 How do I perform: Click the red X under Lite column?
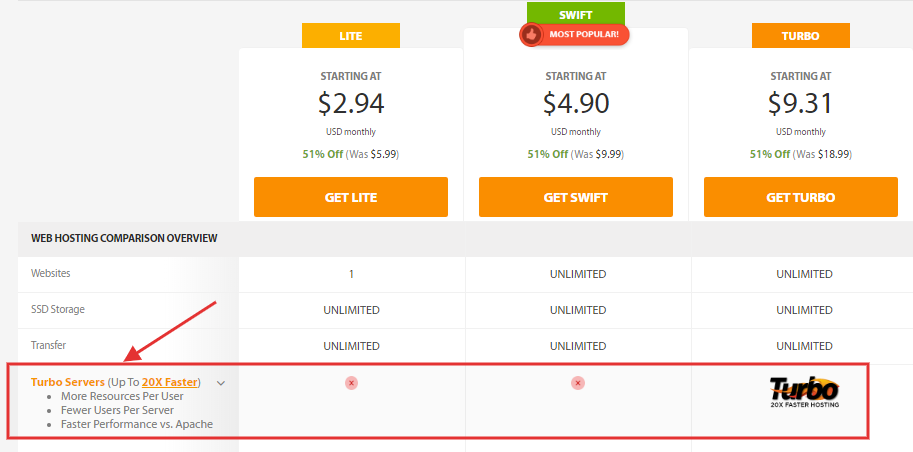(351, 383)
